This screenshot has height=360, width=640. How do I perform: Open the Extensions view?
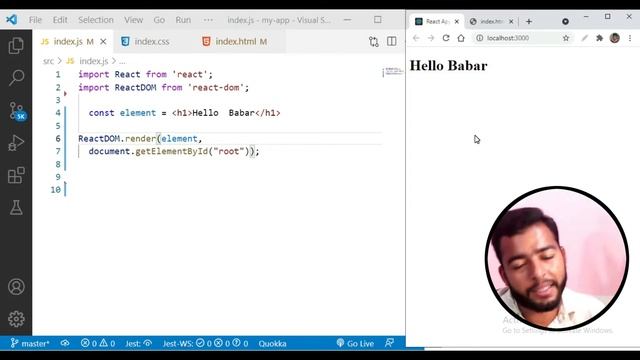16,175
